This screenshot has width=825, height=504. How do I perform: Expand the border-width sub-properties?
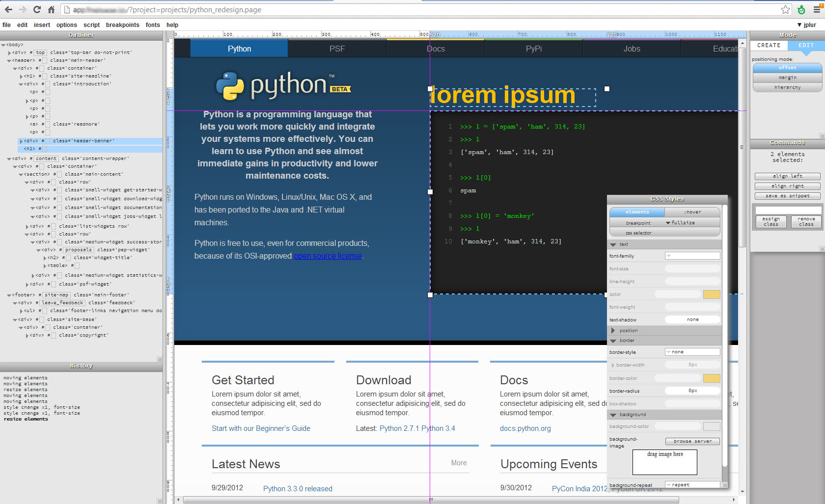point(613,365)
